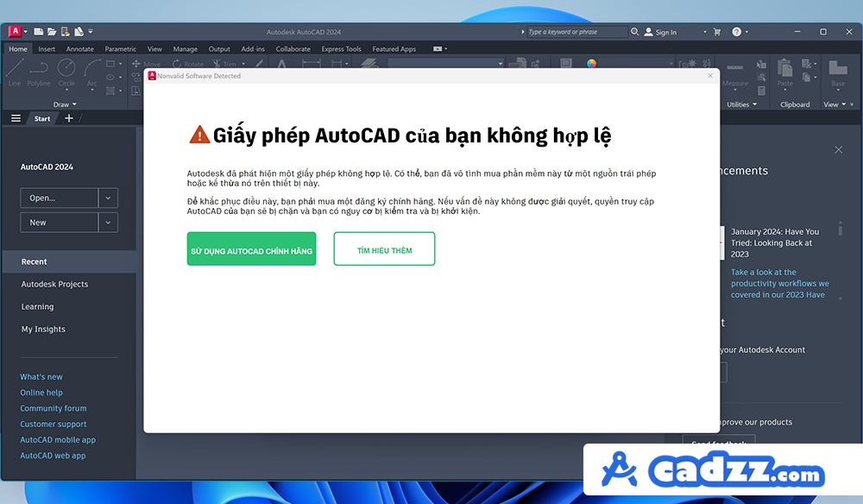Expand the ribbon display options dropdown

pos(446,49)
